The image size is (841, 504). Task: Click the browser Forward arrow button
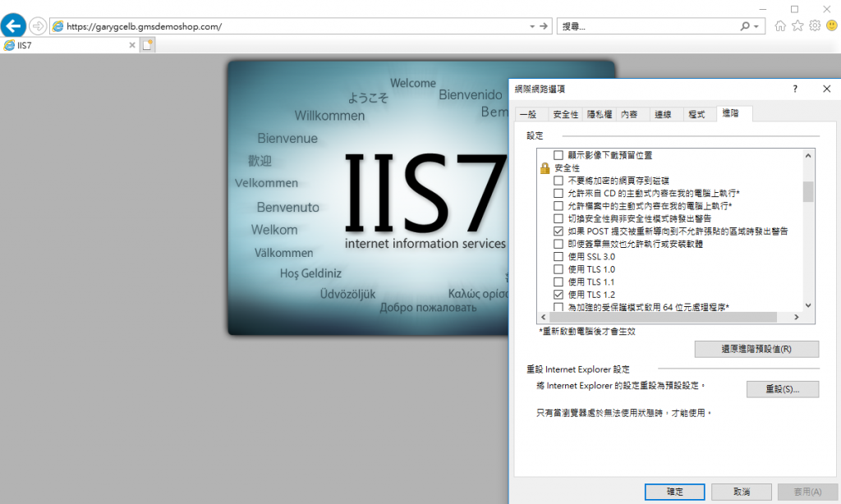point(38,25)
